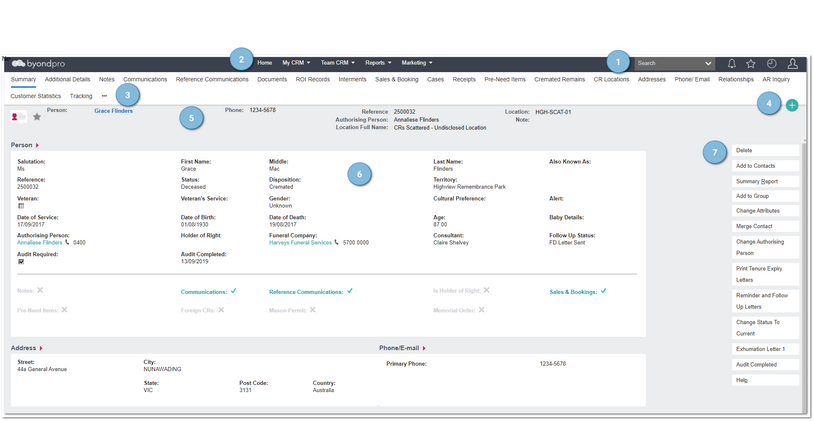Expand the Search box dropdown arrow
The width and height of the screenshot is (814, 421).
[x=708, y=63]
